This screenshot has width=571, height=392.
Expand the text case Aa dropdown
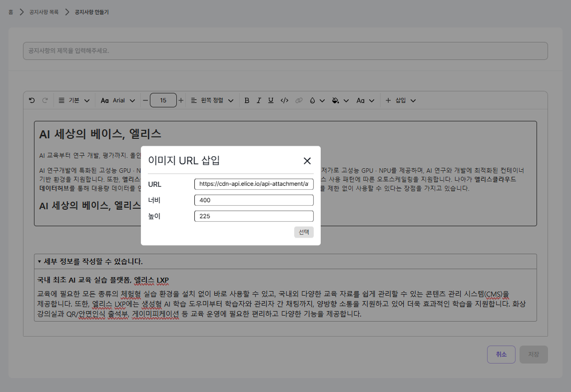[365, 100]
